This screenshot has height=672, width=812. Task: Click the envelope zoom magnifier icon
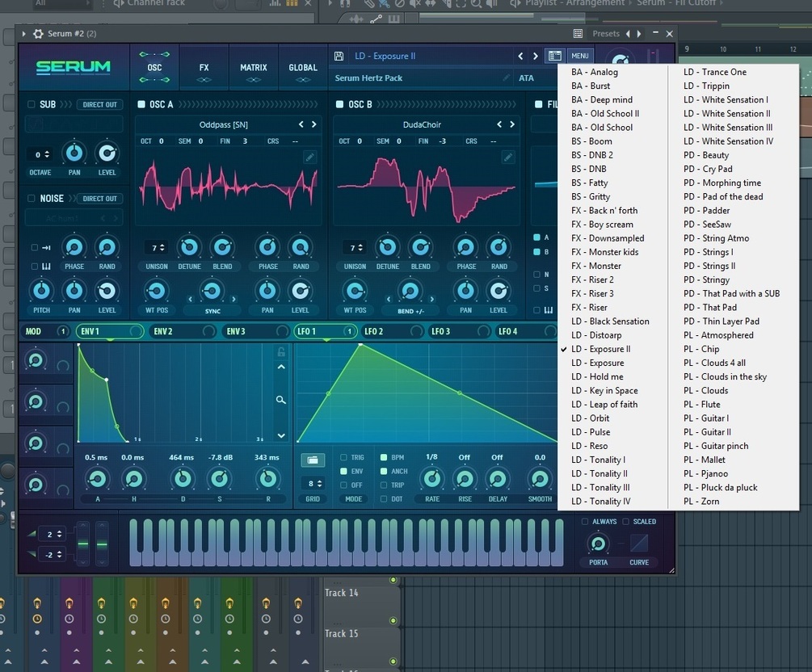[x=280, y=400]
